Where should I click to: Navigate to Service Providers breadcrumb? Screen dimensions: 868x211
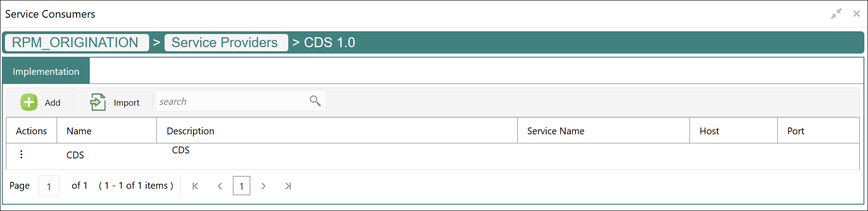pyautogui.click(x=225, y=43)
